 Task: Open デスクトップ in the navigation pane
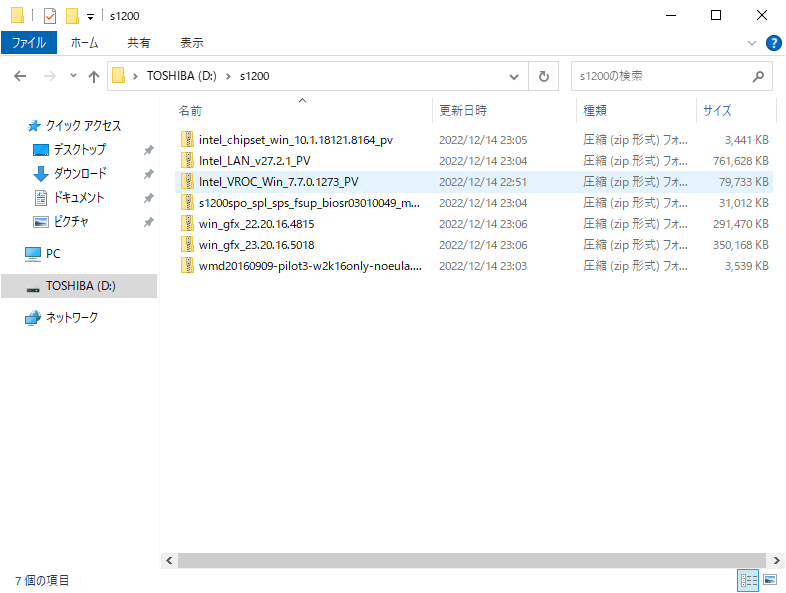coord(79,149)
